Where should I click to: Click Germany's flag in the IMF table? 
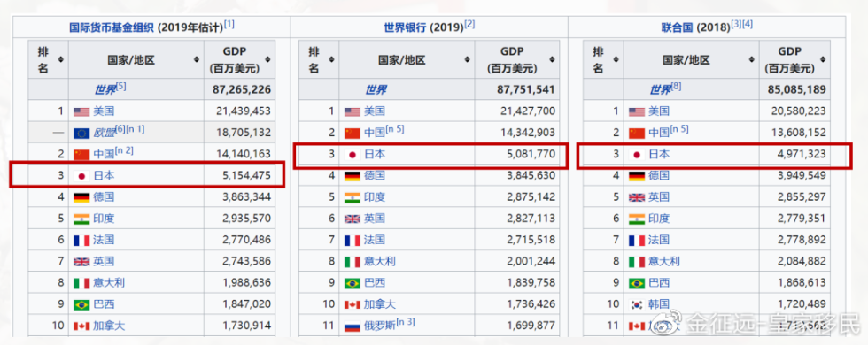tap(81, 197)
